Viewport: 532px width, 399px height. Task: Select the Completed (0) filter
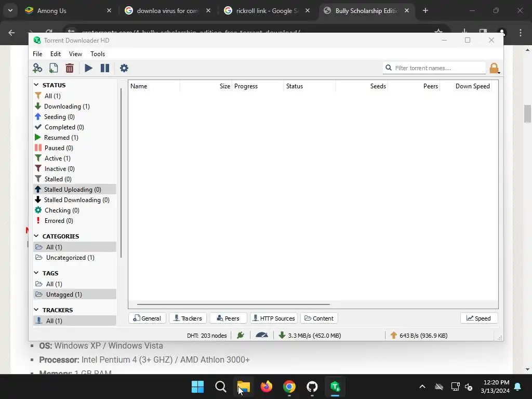coord(75,127)
